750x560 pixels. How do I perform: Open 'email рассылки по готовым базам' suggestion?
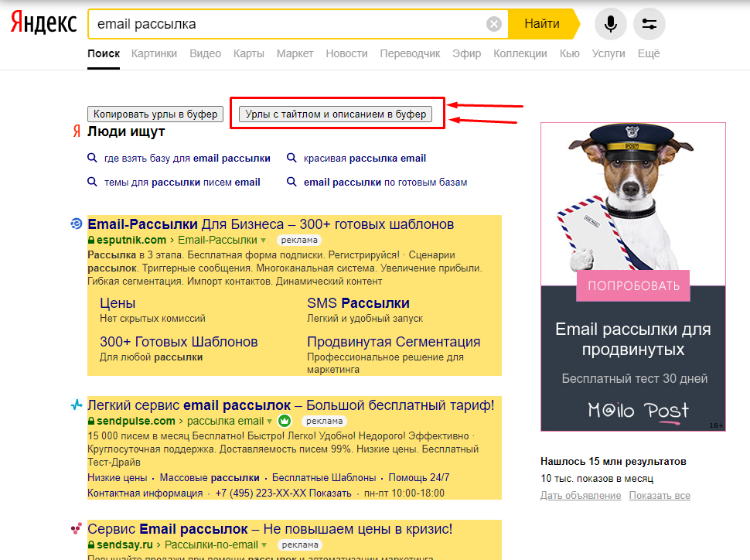[386, 183]
